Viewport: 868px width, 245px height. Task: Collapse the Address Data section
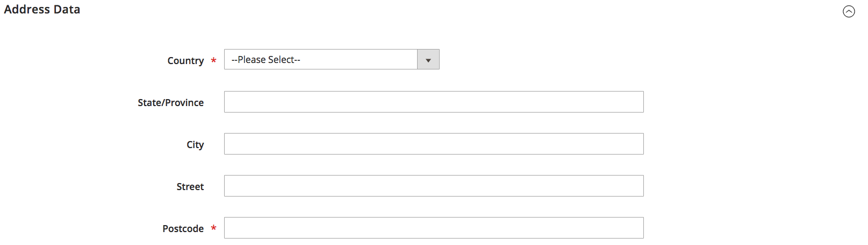pos(849,11)
